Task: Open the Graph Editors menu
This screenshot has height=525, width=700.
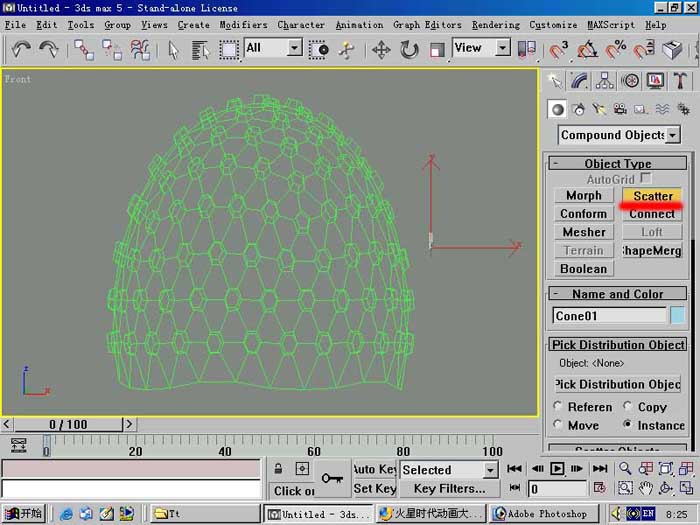Action: (427, 25)
